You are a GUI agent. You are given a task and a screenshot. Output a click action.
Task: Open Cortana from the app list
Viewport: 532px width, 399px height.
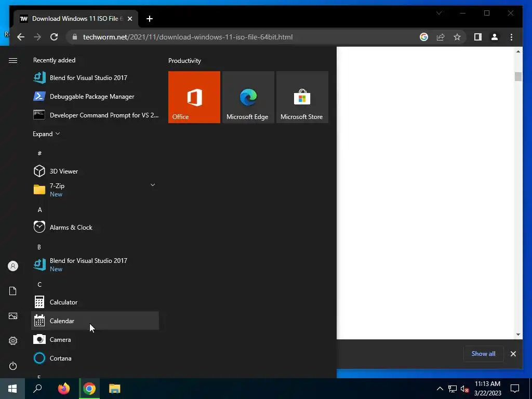(x=95, y=358)
